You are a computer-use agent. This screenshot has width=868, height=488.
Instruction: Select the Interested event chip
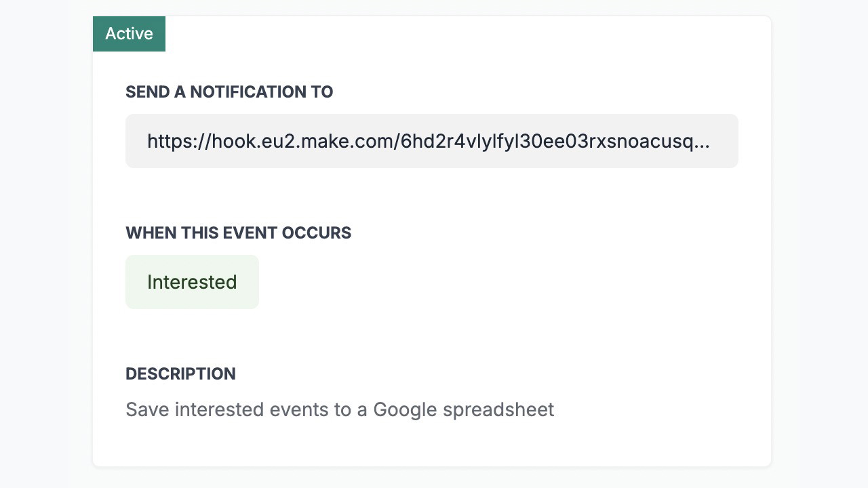pyautogui.click(x=192, y=282)
